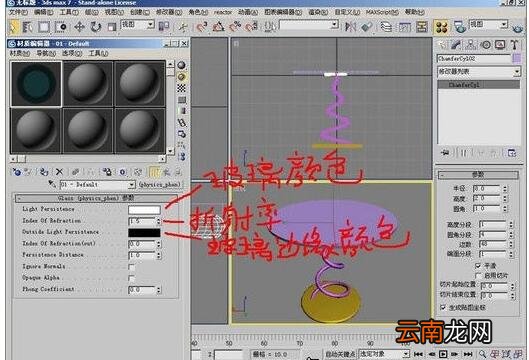Toggle the 平滑 smooth checkbox

click(x=478, y=266)
